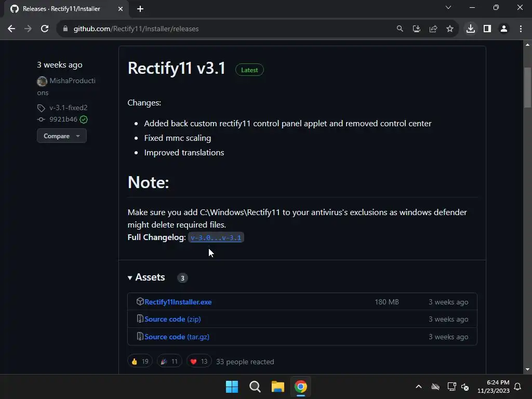This screenshot has height=399, width=532.
Task: Click the scrollbar up arrow
Action: (x=527, y=45)
